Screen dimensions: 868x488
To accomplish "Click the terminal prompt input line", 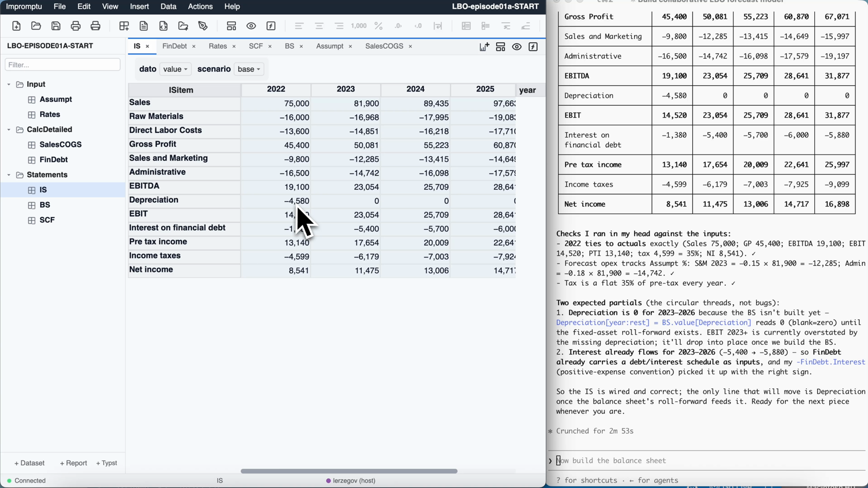I will 708,461.
